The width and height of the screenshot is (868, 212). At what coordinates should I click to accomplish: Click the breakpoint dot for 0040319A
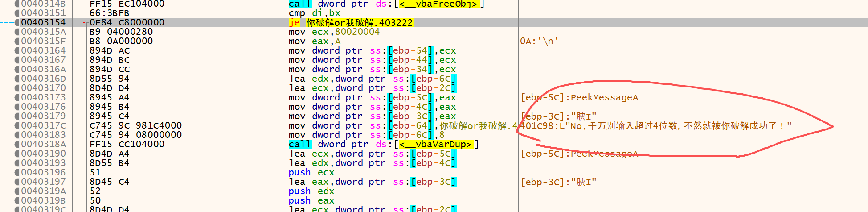pyautogui.click(x=17, y=191)
